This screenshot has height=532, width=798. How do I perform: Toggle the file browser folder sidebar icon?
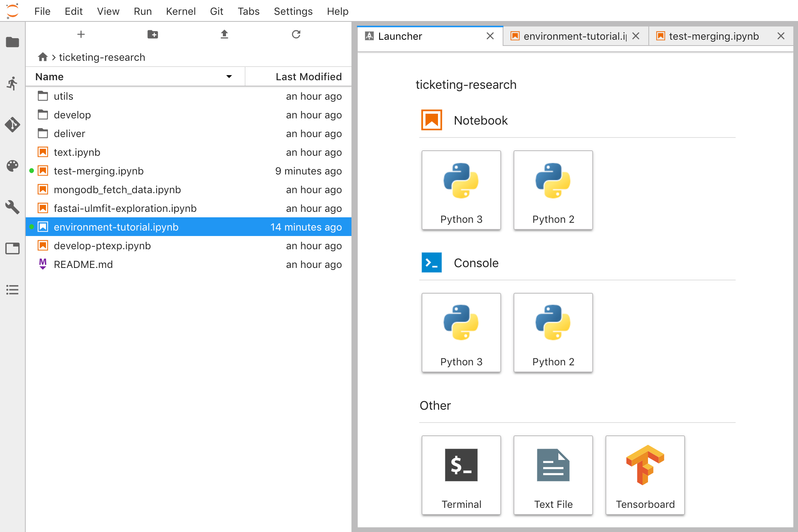(12, 42)
